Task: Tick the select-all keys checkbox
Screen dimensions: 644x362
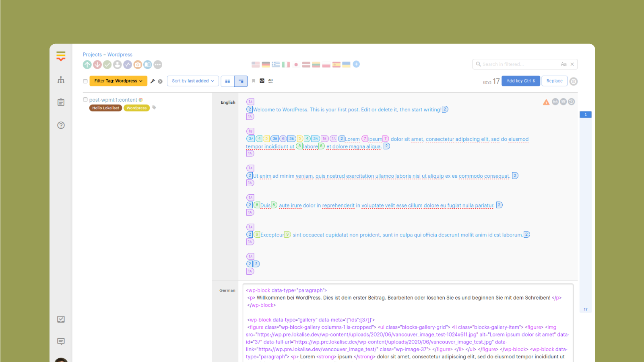Action: [85, 81]
